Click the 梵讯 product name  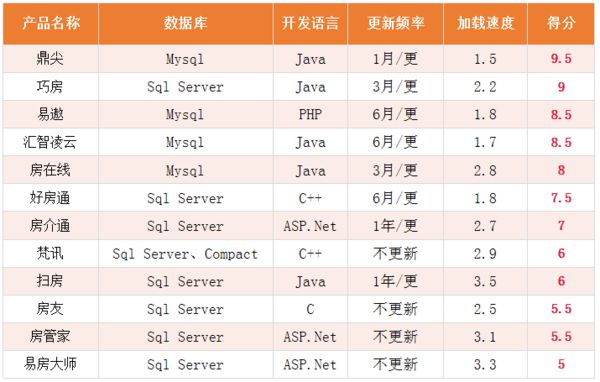pos(50,253)
